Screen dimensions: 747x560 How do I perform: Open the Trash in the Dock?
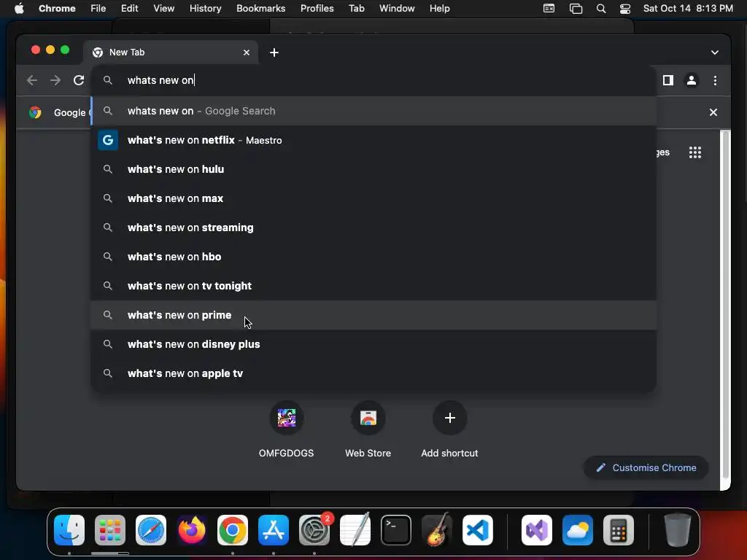point(678,529)
